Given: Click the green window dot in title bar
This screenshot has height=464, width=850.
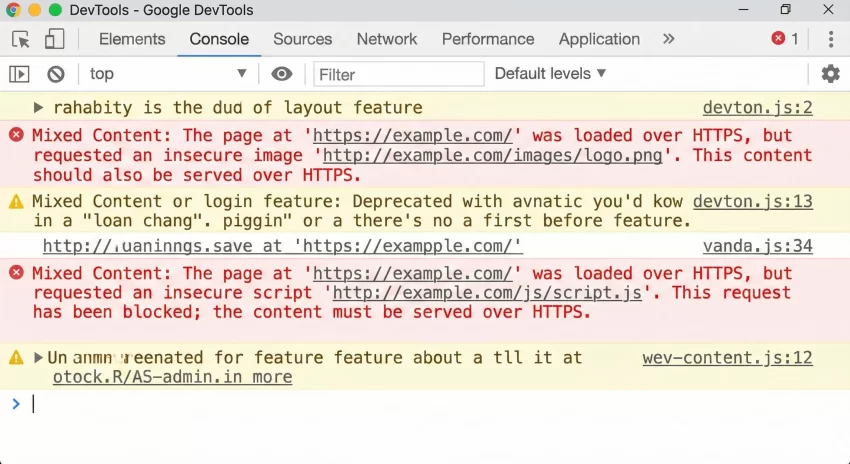Looking at the screenshot, I should 55,10.
